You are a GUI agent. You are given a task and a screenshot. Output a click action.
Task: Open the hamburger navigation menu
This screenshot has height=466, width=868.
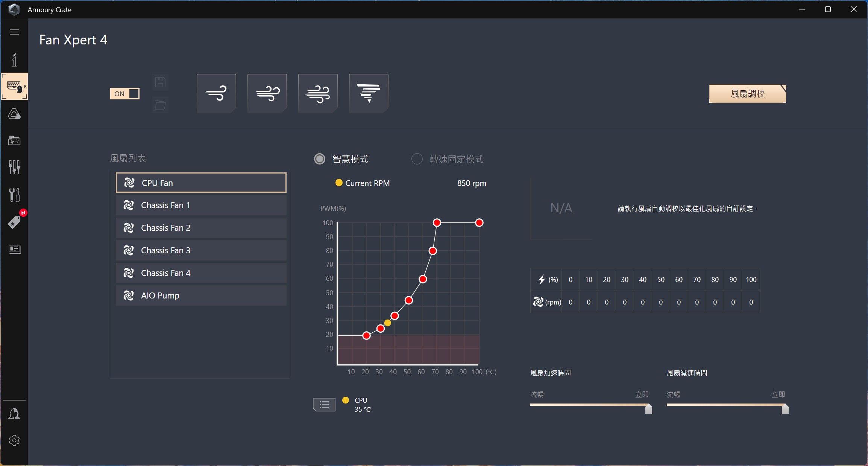tap(14, 32)
